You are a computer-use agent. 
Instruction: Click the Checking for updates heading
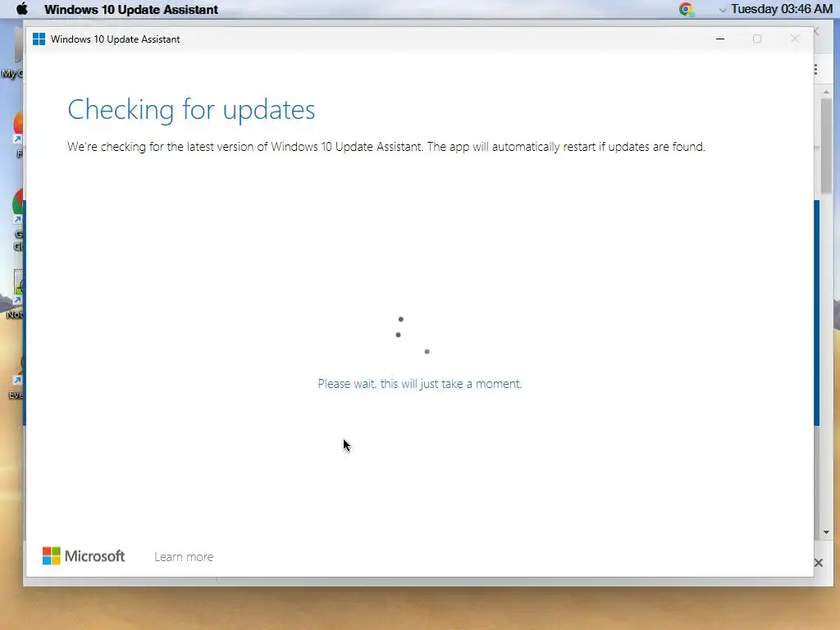point(191,110)
